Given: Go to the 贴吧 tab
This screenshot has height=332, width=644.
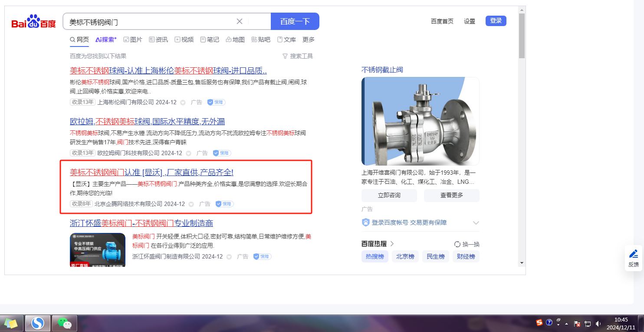Looking at the screenshot, I should (x=261, y=40).
